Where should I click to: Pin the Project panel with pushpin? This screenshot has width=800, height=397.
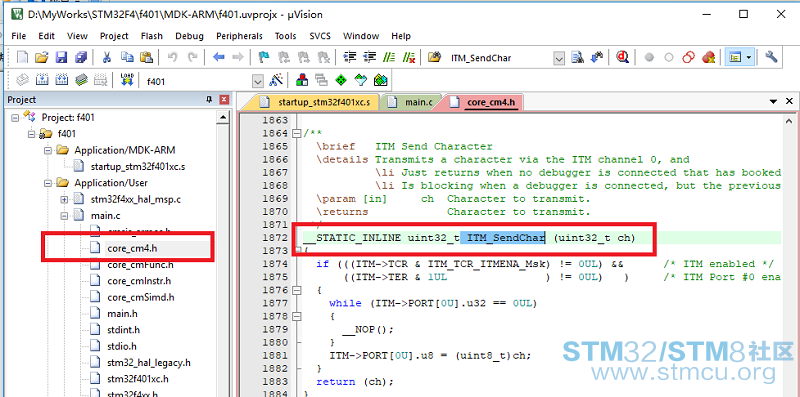tap(209, 100)
